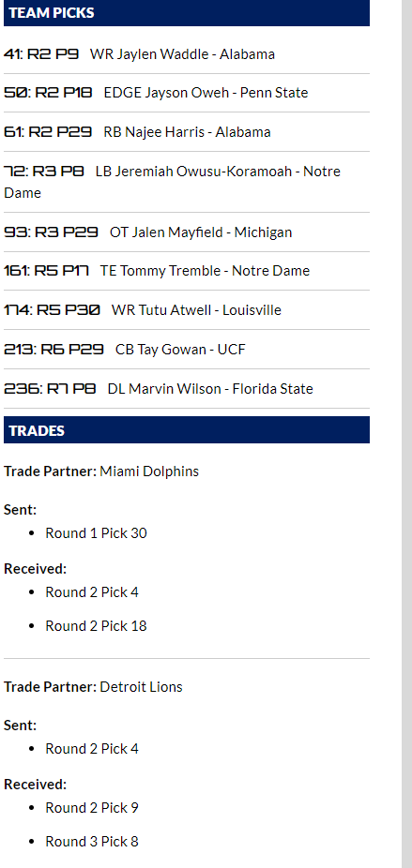Select OT Jalen Mayfield - Michigan
Image resolution: width=412 pixels, height=868 pixels.
point(201,232)
